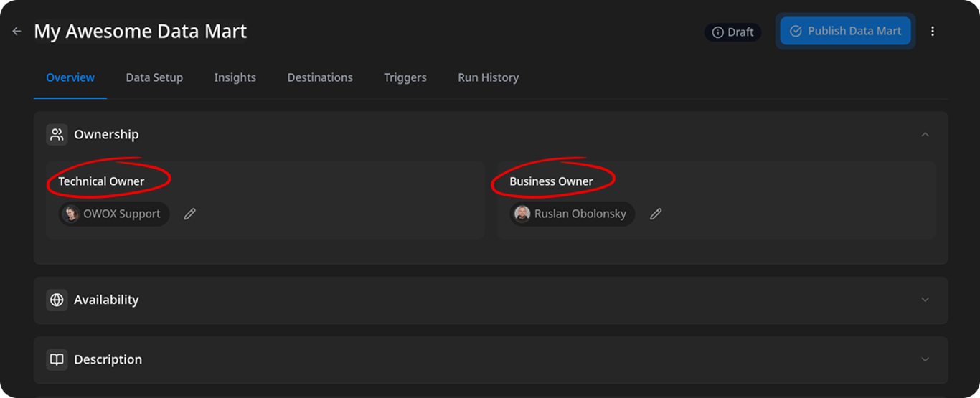Click the Draft status badge
This screenshot has height=398, width=980.
point(732,32)
